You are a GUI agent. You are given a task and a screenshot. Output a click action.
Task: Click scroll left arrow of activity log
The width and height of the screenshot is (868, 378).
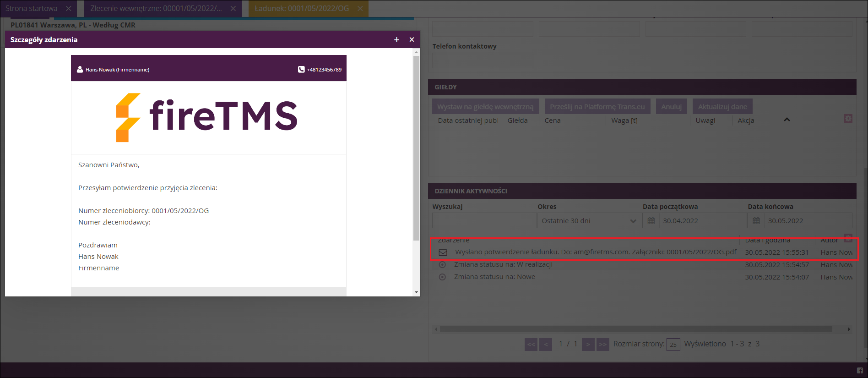[x=435, y=329]
